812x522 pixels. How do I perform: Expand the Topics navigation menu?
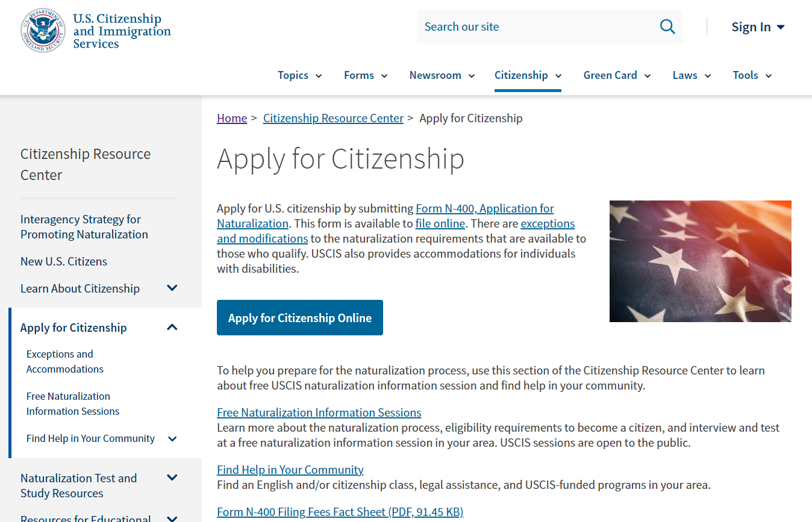299,75
